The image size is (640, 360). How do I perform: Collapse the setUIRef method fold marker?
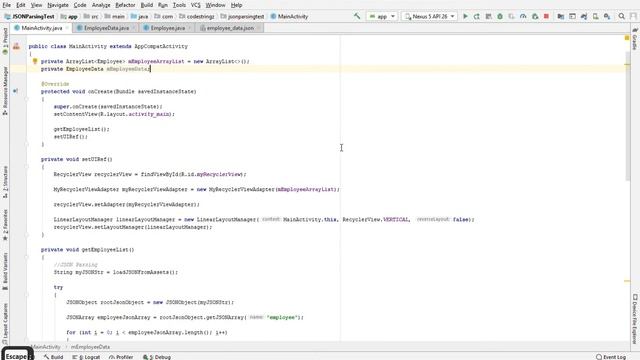(27, 167)
